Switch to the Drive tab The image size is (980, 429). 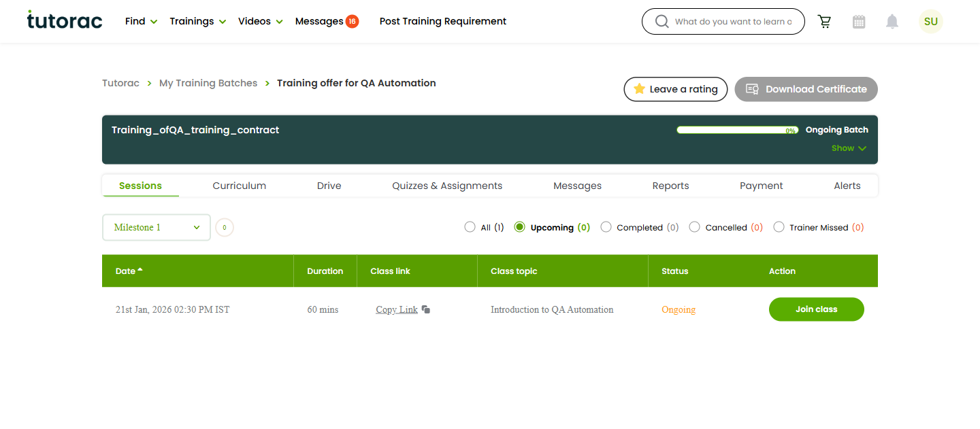coord(329,186)
